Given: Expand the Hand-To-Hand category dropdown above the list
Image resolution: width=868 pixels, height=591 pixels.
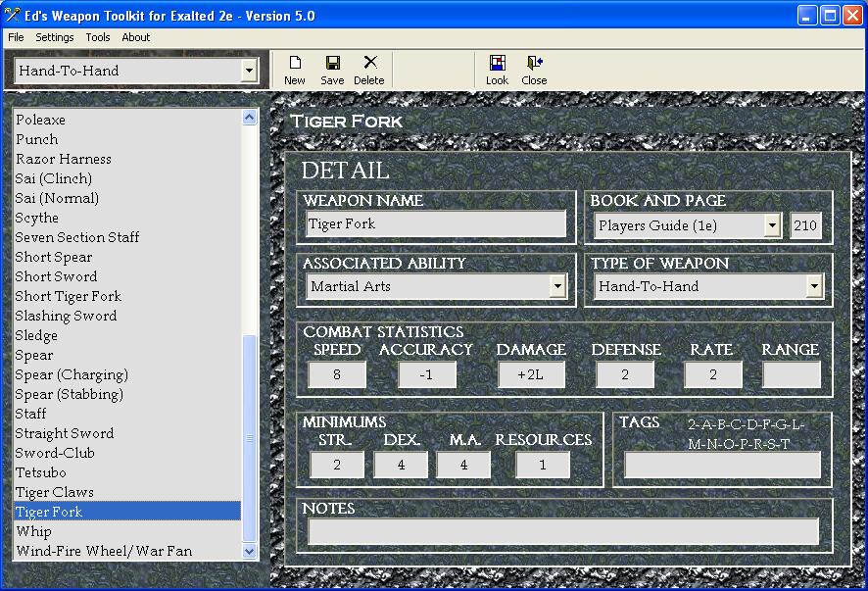Looking at the screenshot, I should 249,71.
